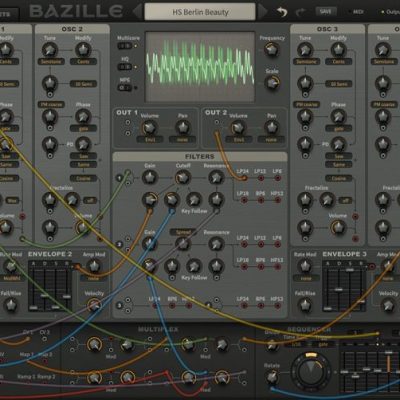Click the redo arrow icon
Image resolution: width=400 pixels, height=400 pixels.
coord(301,12)
